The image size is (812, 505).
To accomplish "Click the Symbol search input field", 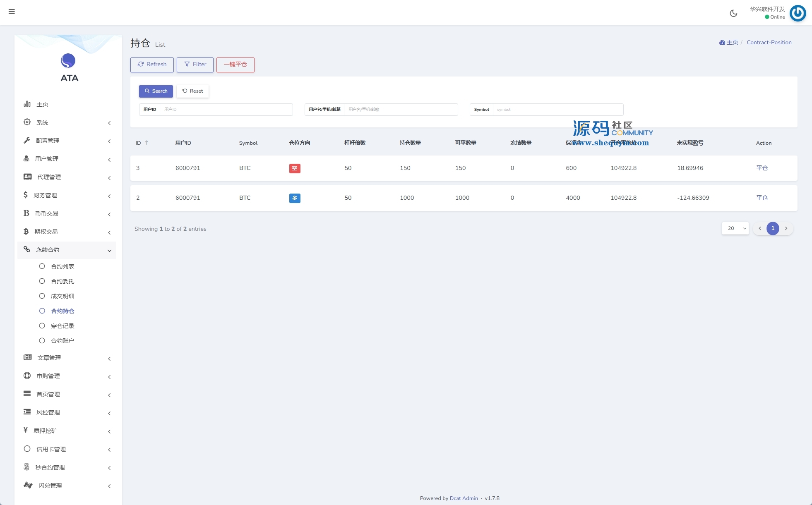I will tap(557, 110).
